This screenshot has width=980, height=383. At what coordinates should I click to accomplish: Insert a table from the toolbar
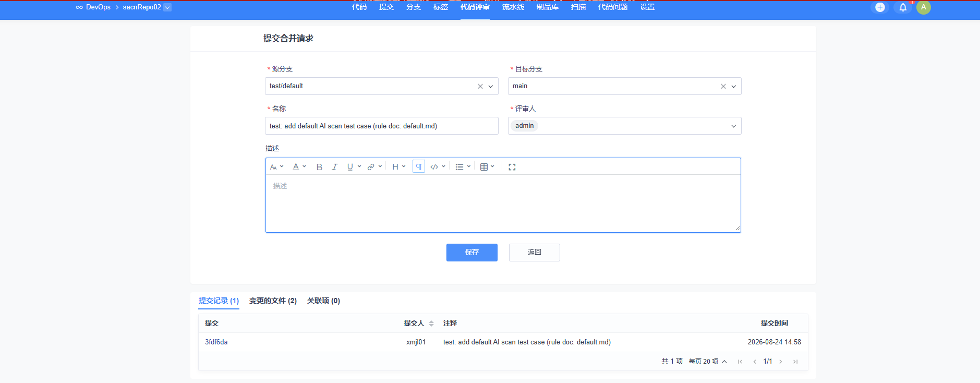487,167
